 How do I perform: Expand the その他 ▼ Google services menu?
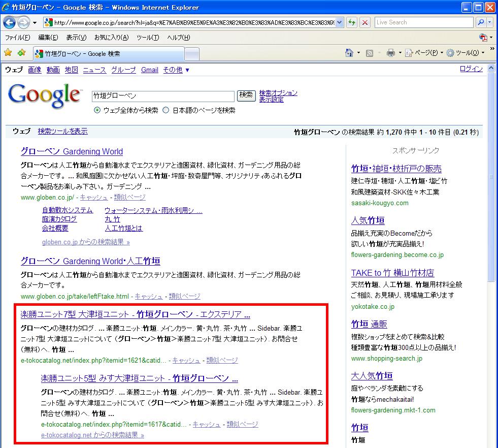[176, 70]
